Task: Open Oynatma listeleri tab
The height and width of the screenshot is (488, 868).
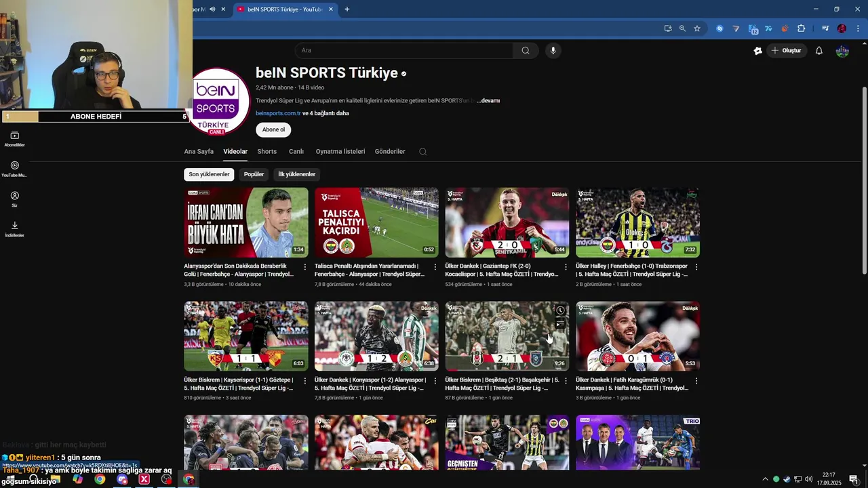Action: click(340, 152)
